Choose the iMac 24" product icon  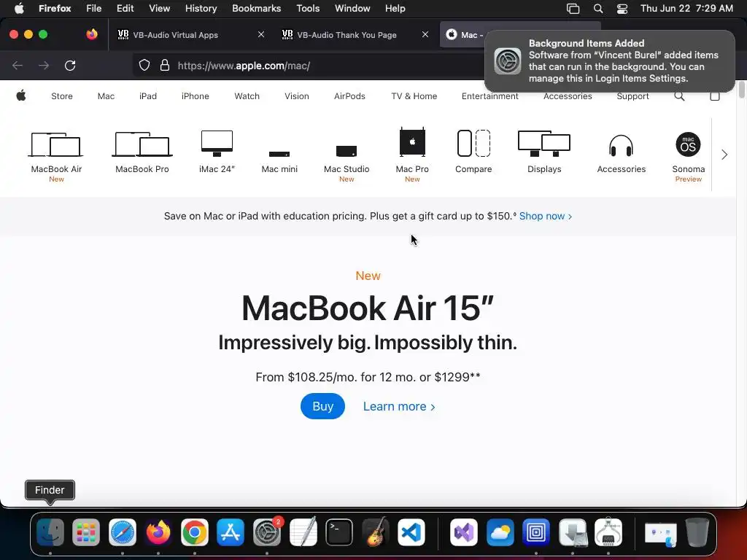pos(217,144)
